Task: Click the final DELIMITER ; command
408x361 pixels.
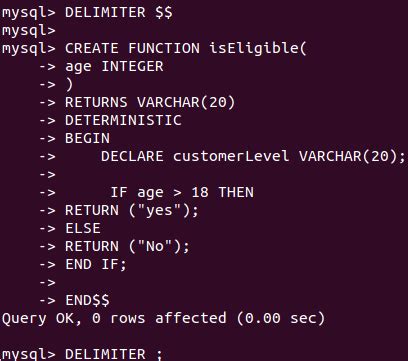Action: [x=113, y=354]
